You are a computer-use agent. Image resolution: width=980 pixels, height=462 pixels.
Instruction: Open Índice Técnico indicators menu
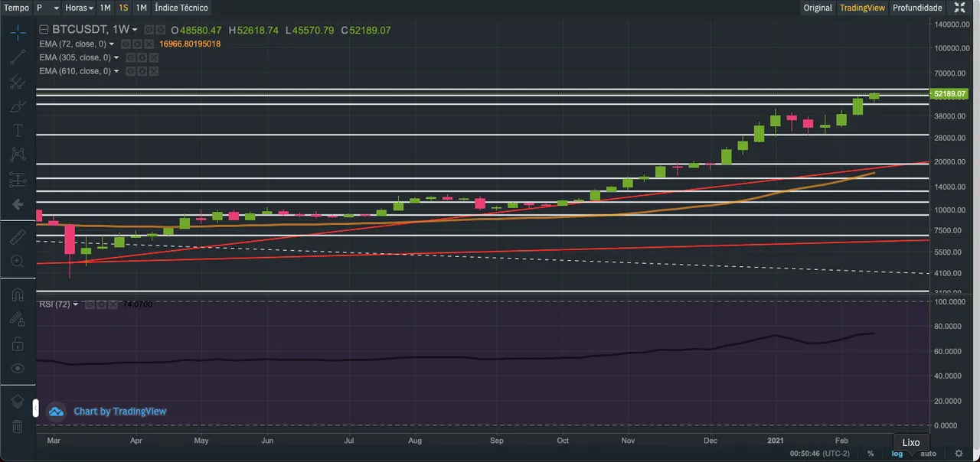tap(181, 8)
